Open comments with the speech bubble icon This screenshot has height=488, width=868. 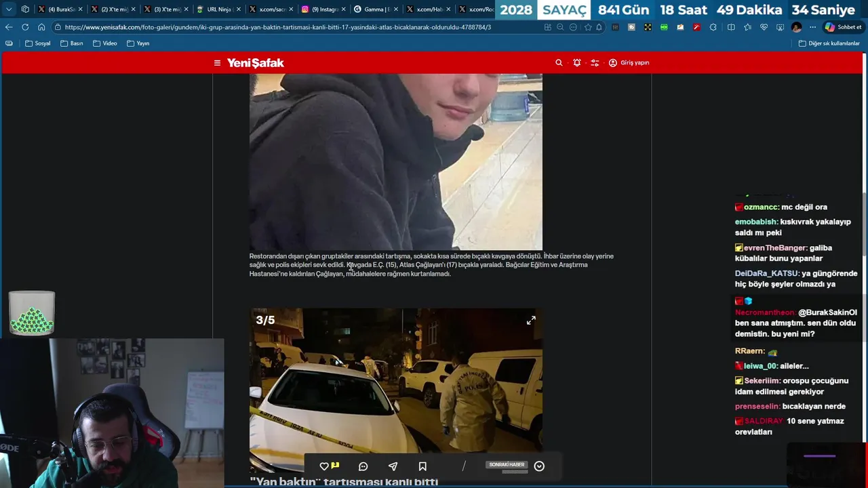point(363,466)
